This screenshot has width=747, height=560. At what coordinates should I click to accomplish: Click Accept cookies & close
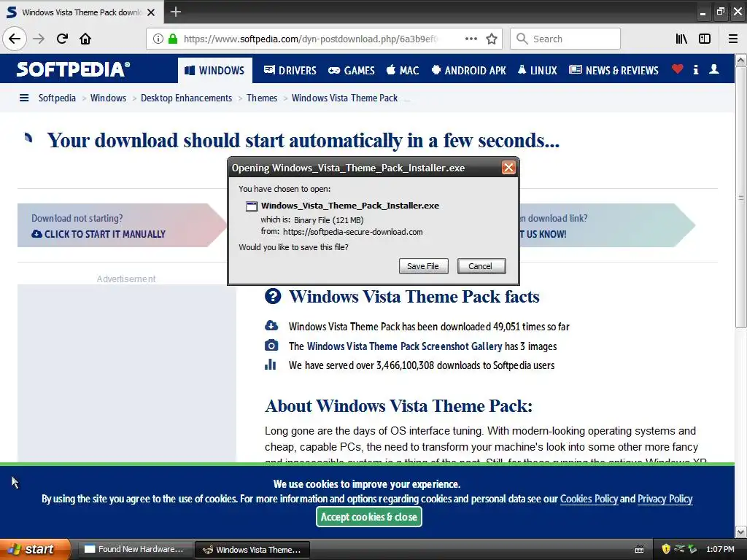pos(368,517)
